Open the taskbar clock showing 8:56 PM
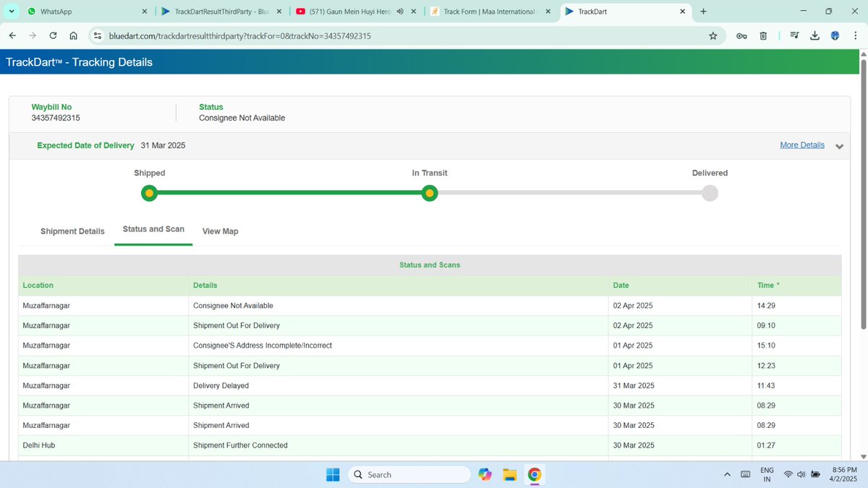The image size is (868, 488). coord(844,474)
